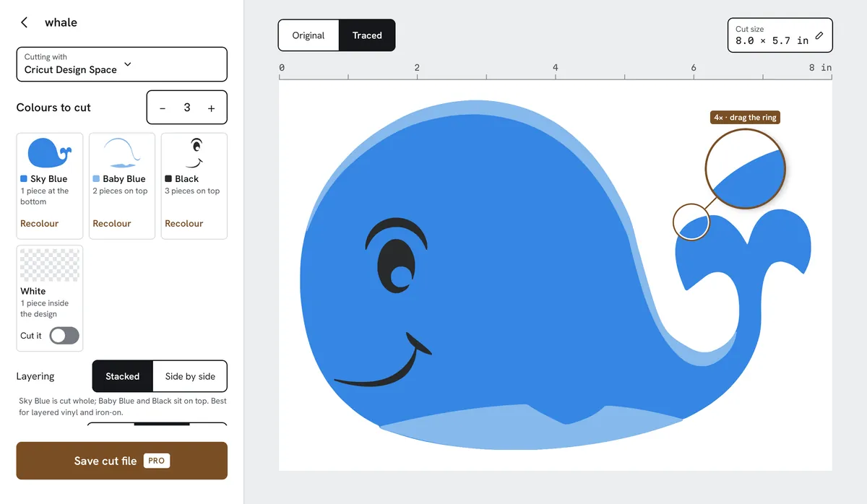
Task: Click the Baby Blue colour swatch square
Action: coord(96,178)
